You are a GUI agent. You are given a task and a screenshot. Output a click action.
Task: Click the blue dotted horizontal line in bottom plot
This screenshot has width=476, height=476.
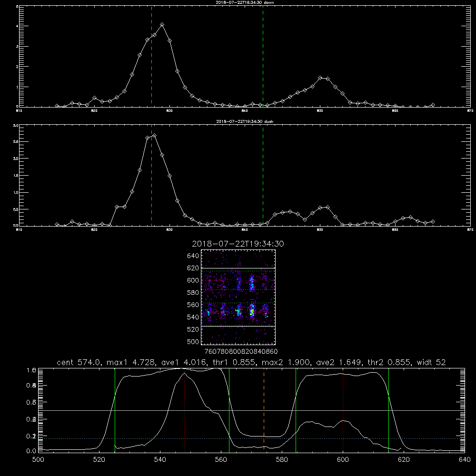(x=251, y=438)
